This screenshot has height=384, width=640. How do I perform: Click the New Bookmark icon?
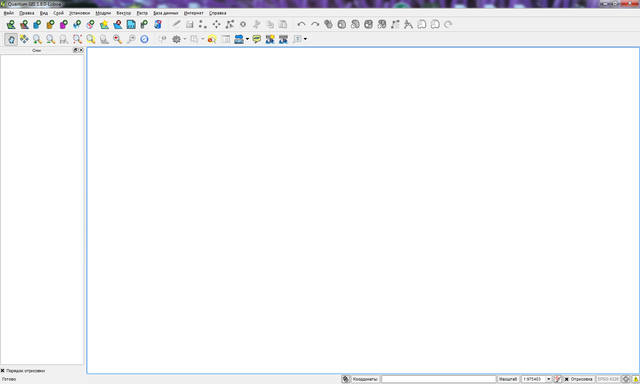click(x=270, y=39)
